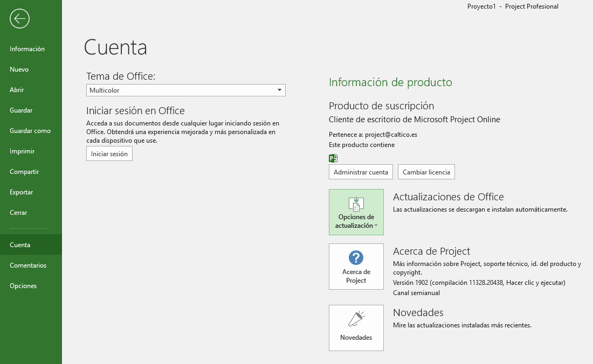Click Guardar in the sidebar
The height and width of the screenshot is (364, 593).
click(x=31, y=110)
